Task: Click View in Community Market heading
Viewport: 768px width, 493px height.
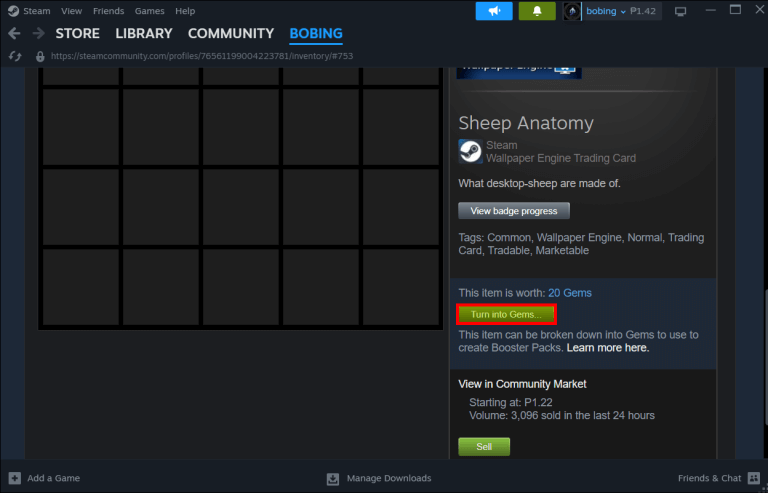Action: [x=522, y=384]
